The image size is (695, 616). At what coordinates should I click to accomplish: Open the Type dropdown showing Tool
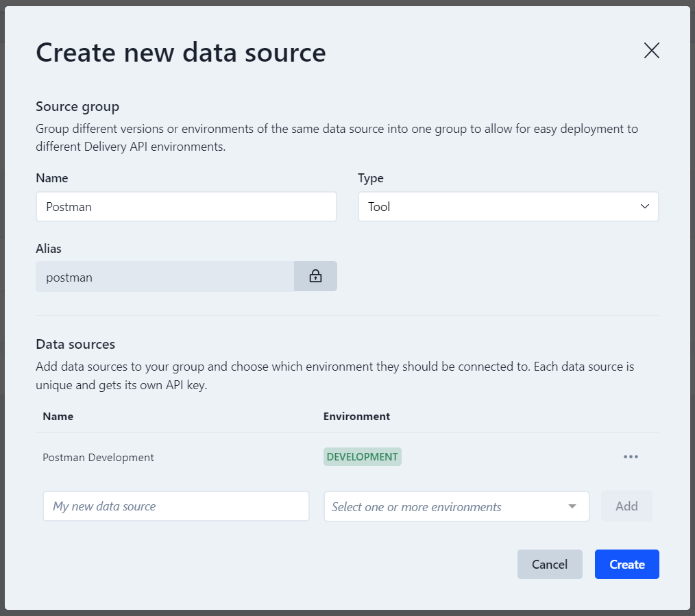507,206
